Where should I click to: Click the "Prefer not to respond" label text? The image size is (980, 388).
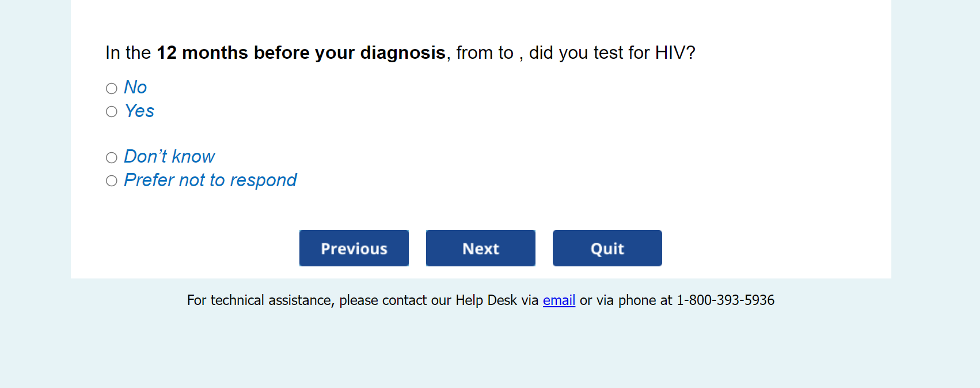pos(210,180)
